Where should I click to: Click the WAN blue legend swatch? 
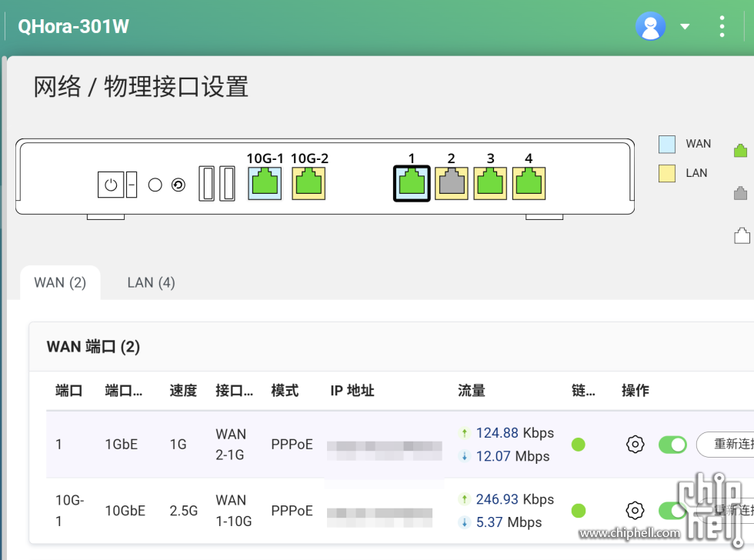pyautogui.click(x=666, y=144)
